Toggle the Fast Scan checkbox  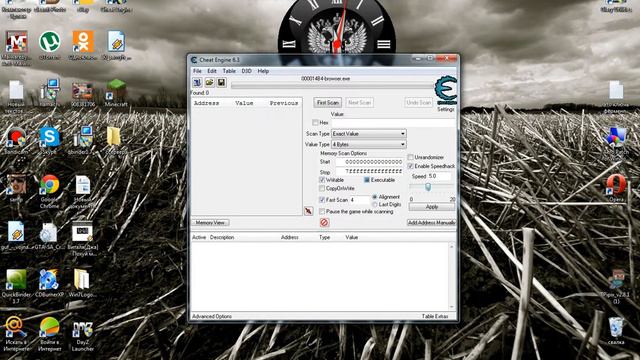click(322, 200)
